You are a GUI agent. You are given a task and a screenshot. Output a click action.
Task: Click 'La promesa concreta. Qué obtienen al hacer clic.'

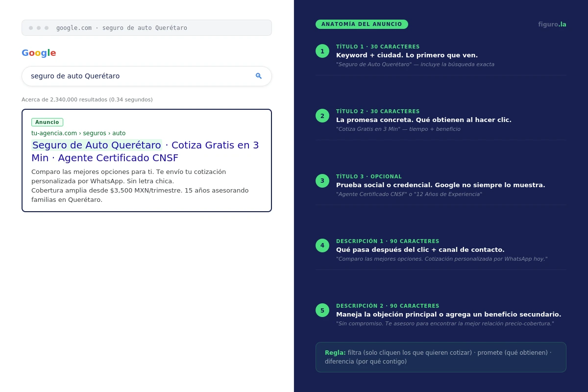pyautogui.click(x=424, y=120)
